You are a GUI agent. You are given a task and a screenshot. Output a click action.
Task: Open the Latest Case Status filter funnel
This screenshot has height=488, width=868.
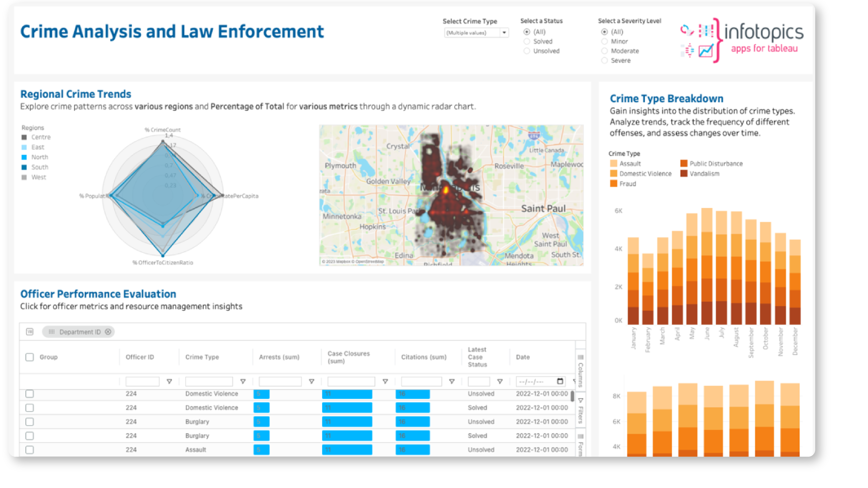(500, 381)
